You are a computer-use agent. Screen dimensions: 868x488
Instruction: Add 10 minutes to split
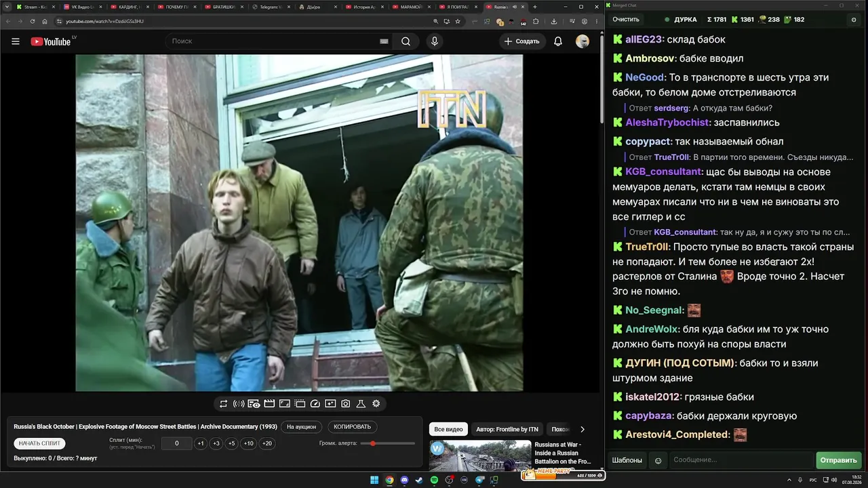(x=249, y=443)
